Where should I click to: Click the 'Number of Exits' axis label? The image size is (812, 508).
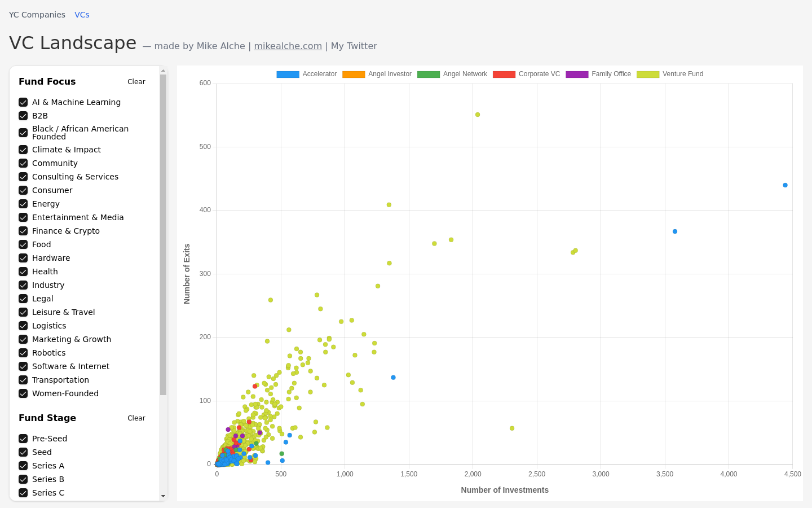[187, 274]
